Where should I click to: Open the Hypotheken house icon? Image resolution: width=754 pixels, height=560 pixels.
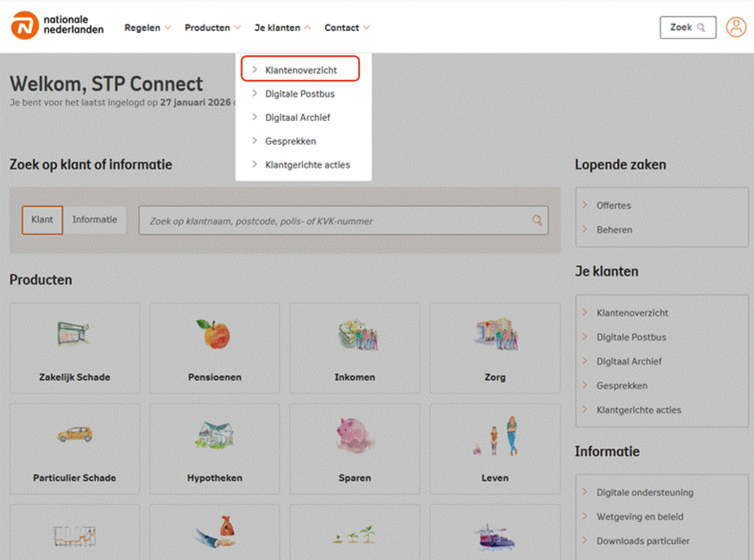point(215,435)
